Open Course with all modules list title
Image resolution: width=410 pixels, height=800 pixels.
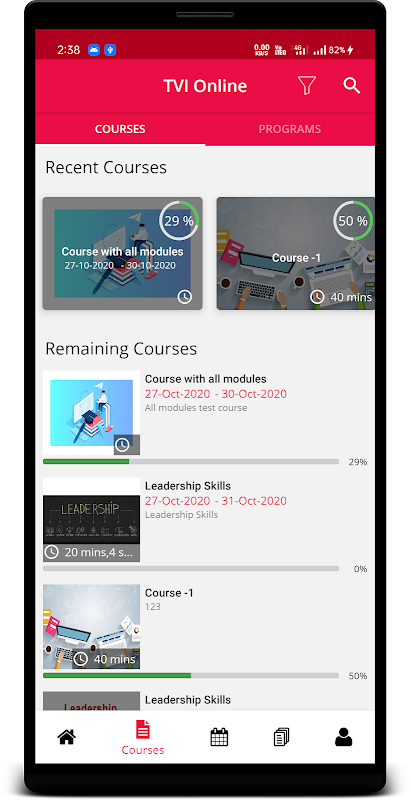point(206,379)
